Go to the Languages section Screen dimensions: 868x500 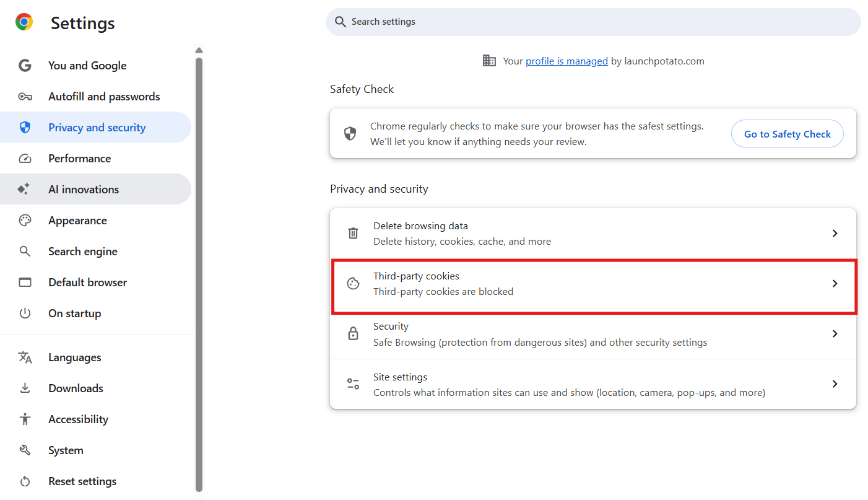coord(95,357)
